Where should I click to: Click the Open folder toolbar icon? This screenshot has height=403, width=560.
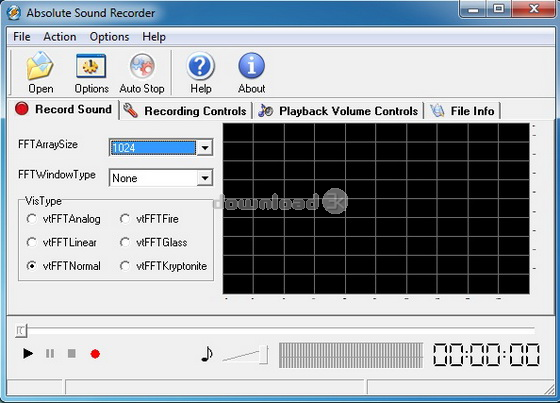40,65
